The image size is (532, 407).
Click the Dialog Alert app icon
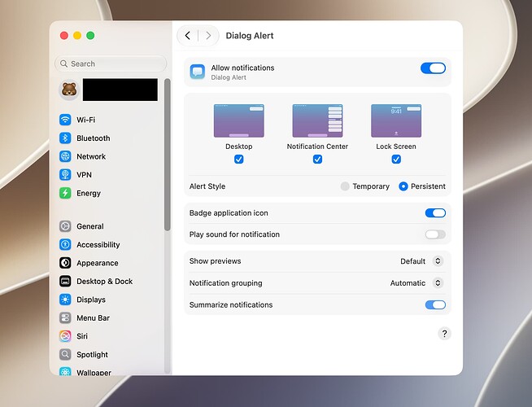(198, 72)
